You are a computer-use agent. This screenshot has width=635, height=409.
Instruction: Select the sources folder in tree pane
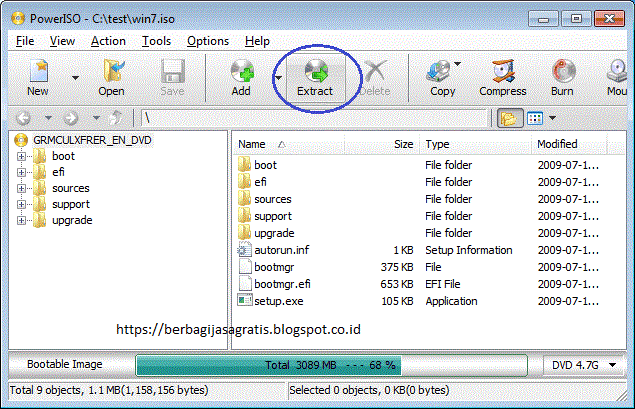coord(71,188)
